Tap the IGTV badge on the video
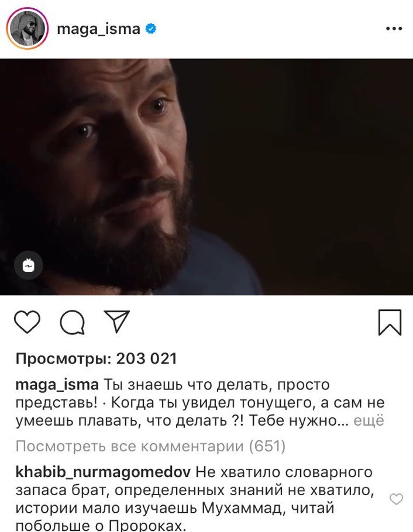Screen dimensions: 413x532 coord(29,265)
